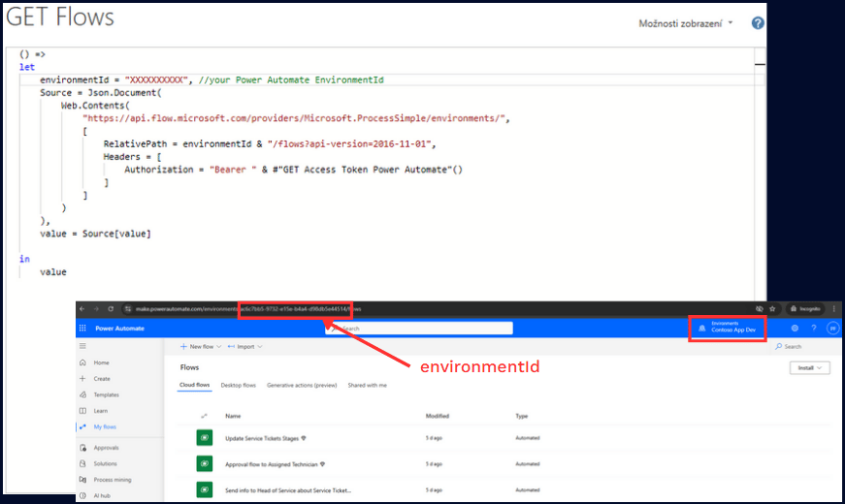
Task: Select My flows in the sidebar
Action: point(105,427)
